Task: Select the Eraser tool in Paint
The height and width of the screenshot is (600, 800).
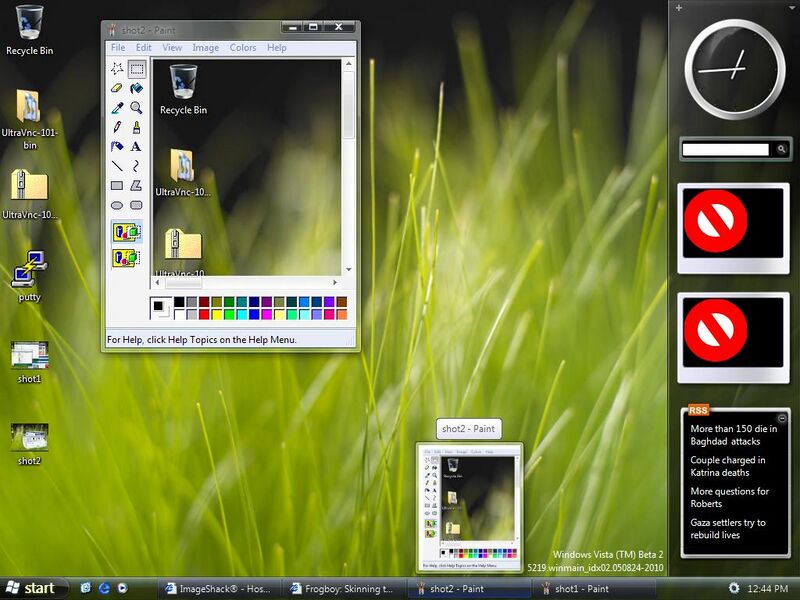Action: 117,89
